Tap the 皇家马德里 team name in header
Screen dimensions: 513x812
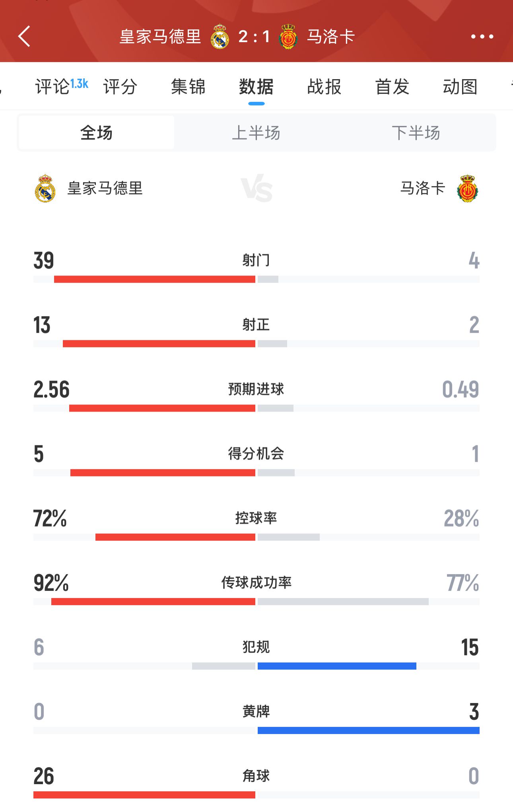(160, 37)
